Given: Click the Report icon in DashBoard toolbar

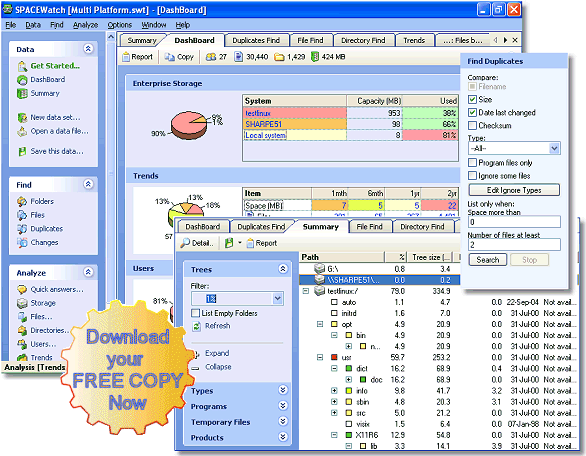Looking at the screenshot, I should click(126, 57).
